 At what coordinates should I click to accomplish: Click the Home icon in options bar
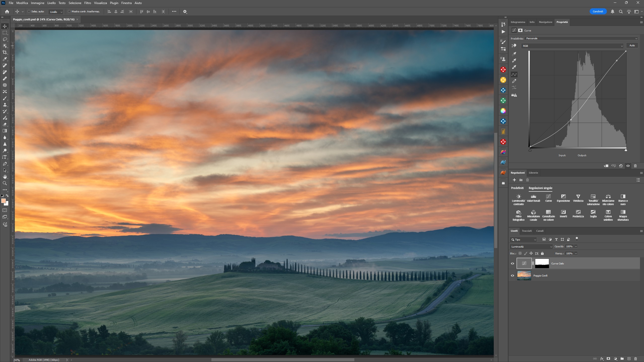[x=7, y=12]
